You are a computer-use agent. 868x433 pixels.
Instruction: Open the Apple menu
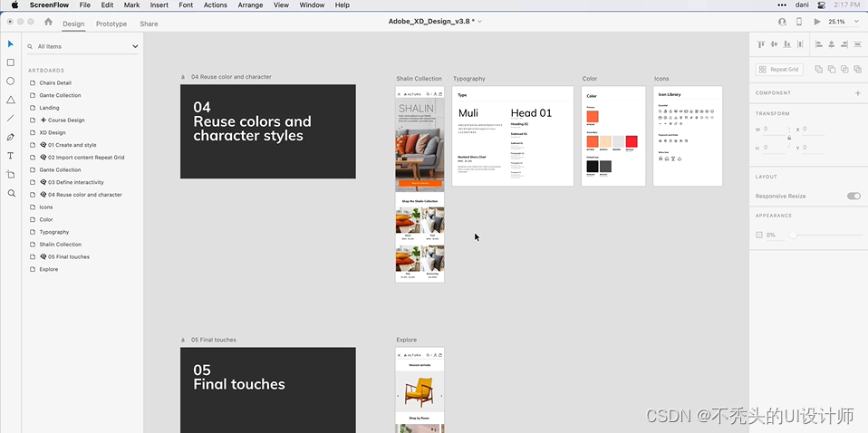(x=14, y=5)
